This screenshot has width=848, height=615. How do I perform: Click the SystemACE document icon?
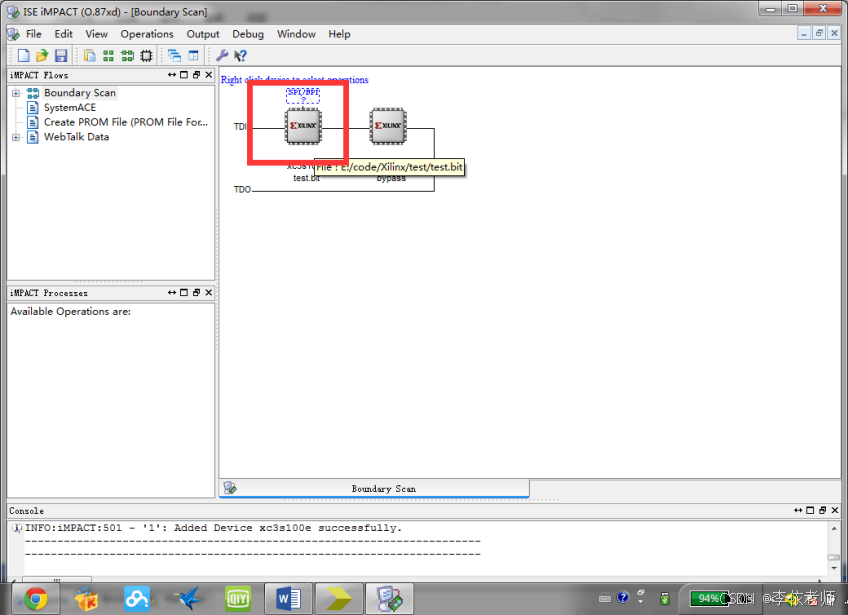pyautogui.click(x=33, y=107)
